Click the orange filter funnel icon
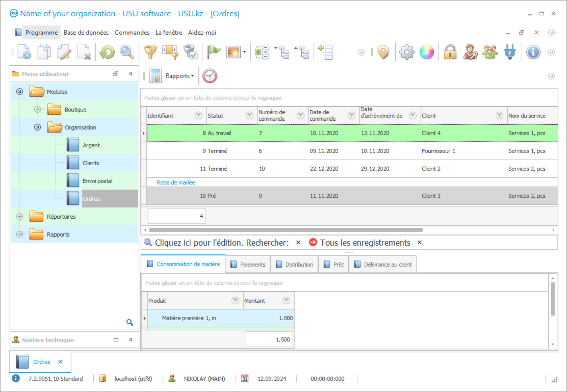The height and width of the screenshot is (392, 567). (151, 52)
